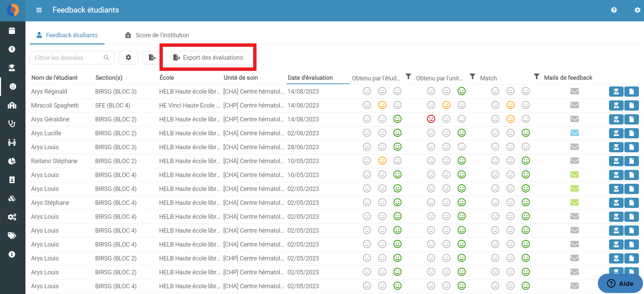Select the happy smiley for Arys Réginald's student score

click(397, 91)
